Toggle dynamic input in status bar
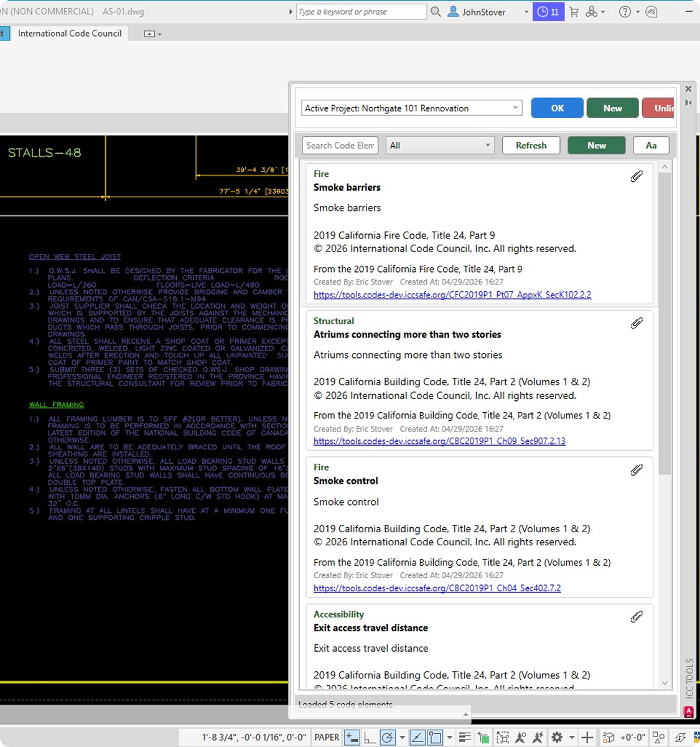This screenshot has width=700, height=747. [x=352, y=738]
